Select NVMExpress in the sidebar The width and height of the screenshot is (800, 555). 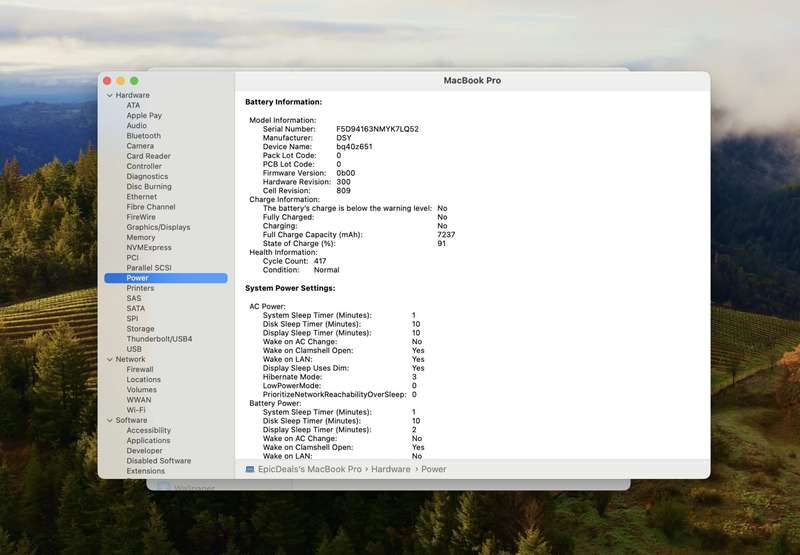point(149,247)
